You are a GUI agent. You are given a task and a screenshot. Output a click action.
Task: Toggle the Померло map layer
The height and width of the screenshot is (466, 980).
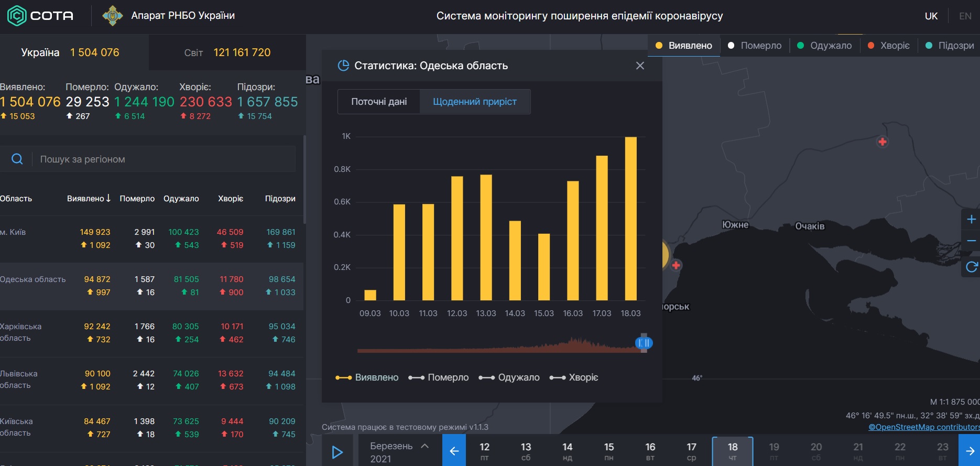click(755, 46)
